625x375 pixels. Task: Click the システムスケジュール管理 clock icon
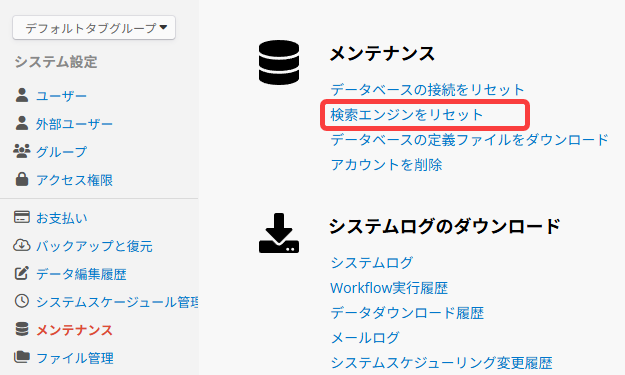(x=22, y=301)
